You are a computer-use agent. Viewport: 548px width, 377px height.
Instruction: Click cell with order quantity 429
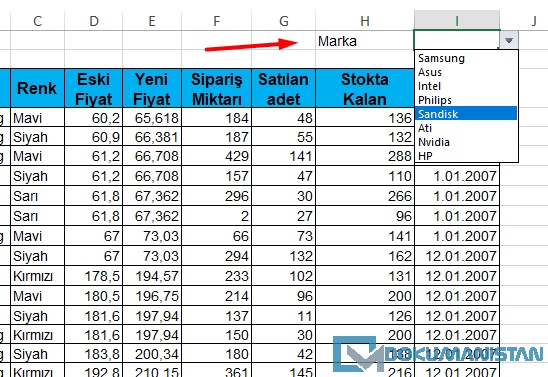click(217, 156)
